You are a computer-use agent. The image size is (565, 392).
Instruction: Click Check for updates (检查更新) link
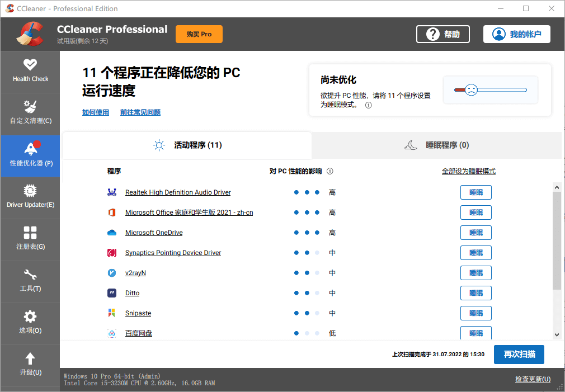533,379
